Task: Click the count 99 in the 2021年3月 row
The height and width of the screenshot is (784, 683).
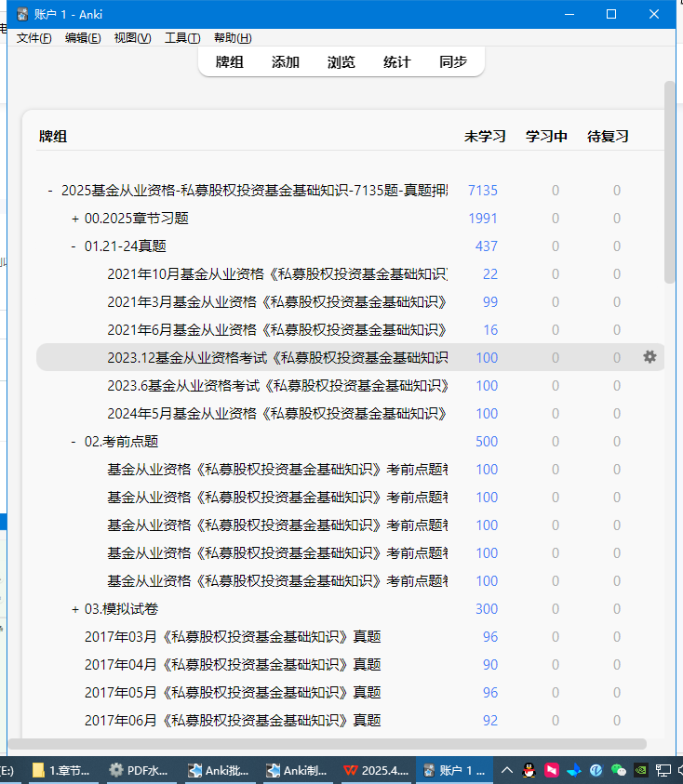Action: coord(489,302)
